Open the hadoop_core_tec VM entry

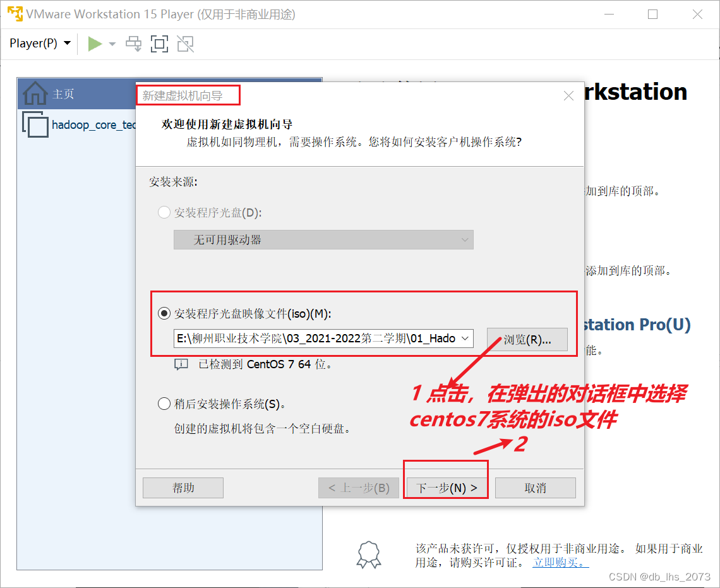pos(93,125)
